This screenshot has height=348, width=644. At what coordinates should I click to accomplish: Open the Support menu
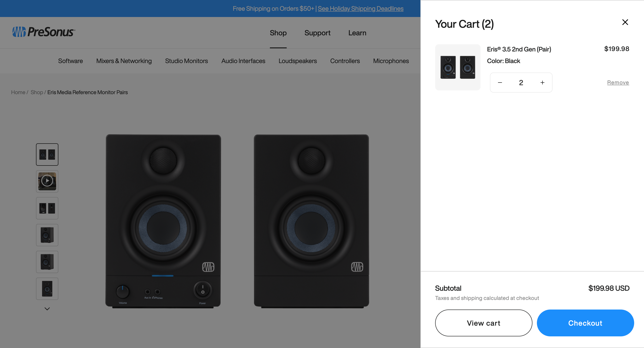coord(317,33)
